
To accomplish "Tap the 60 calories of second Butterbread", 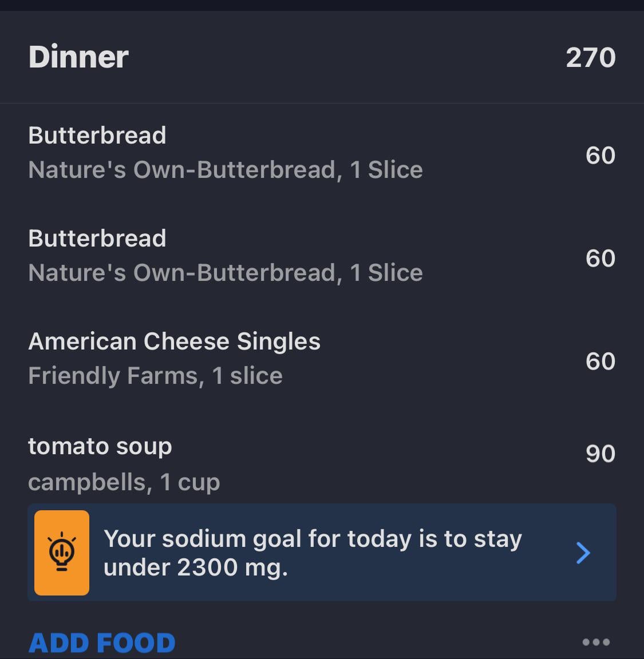I will point(600,258).
